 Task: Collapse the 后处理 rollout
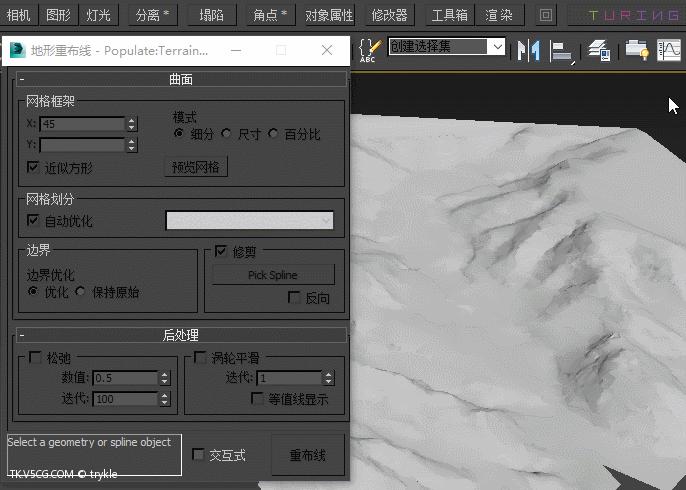[x=181, y=335]
